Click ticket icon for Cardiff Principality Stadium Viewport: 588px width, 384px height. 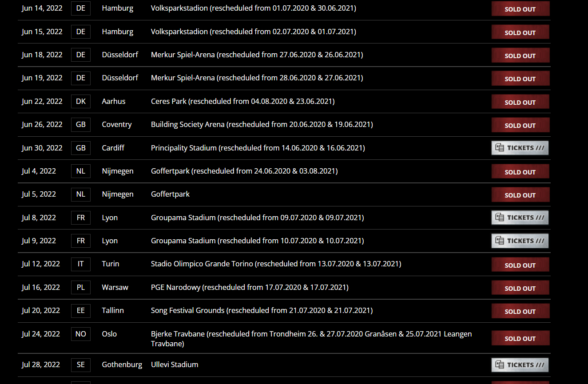tap(500, 148)
